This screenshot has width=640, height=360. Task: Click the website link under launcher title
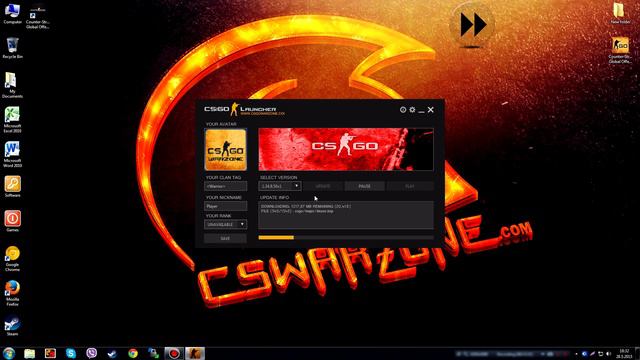coord(262,114)
